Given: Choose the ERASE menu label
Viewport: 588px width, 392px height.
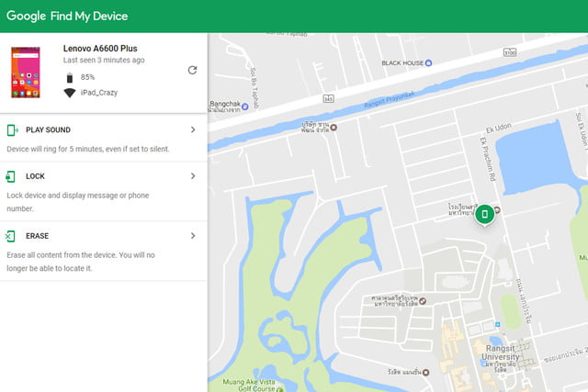Looking at the screenshot, I should click(x=38, y=236).
